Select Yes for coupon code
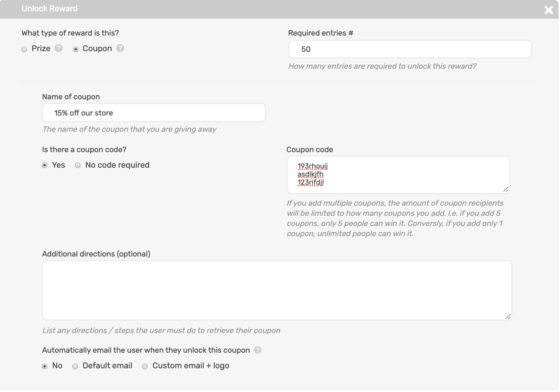Screen dimensions: 560x392 tap(44, 165)
